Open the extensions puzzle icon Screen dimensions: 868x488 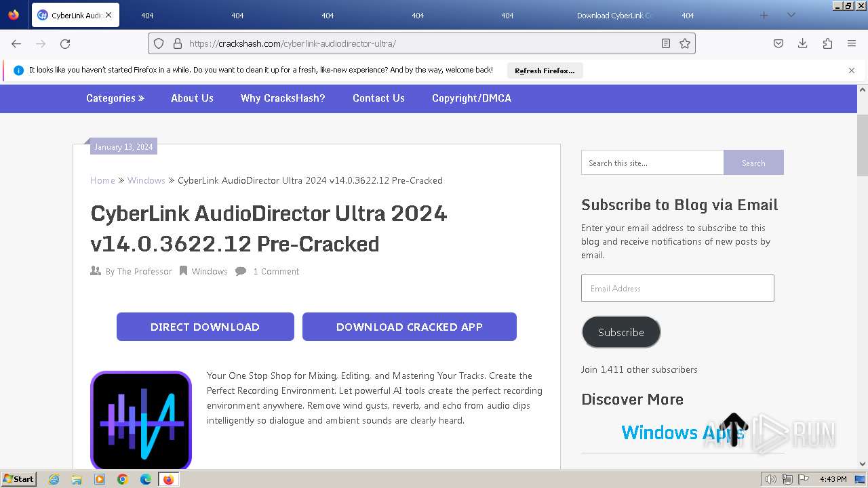827,43
